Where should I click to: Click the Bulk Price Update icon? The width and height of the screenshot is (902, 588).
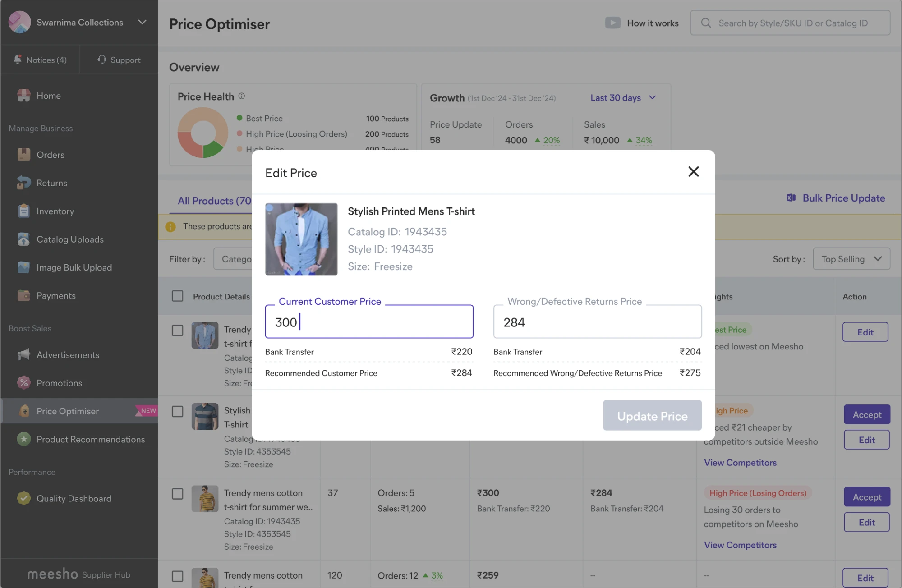(x=791, y=198)
